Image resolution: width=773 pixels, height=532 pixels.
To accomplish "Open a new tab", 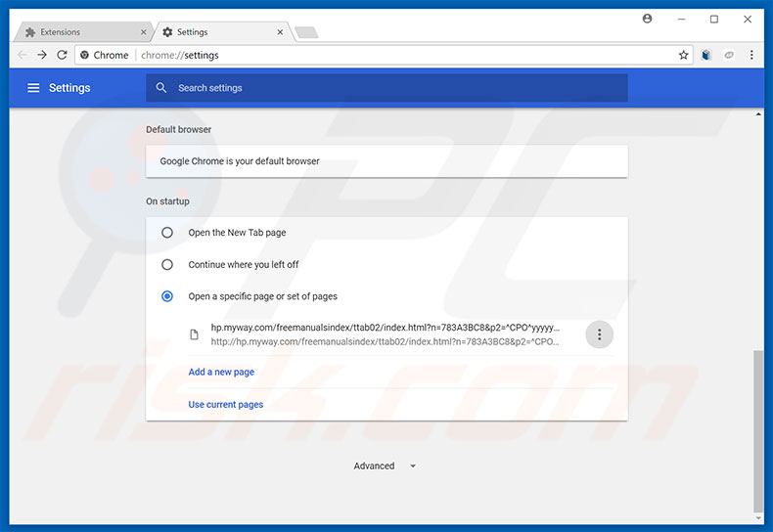I will point(306,32).
